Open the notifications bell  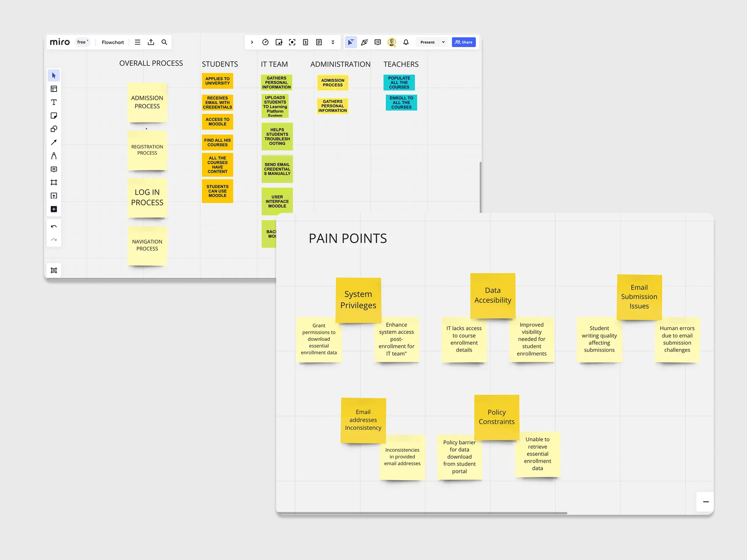click(406, 42)
